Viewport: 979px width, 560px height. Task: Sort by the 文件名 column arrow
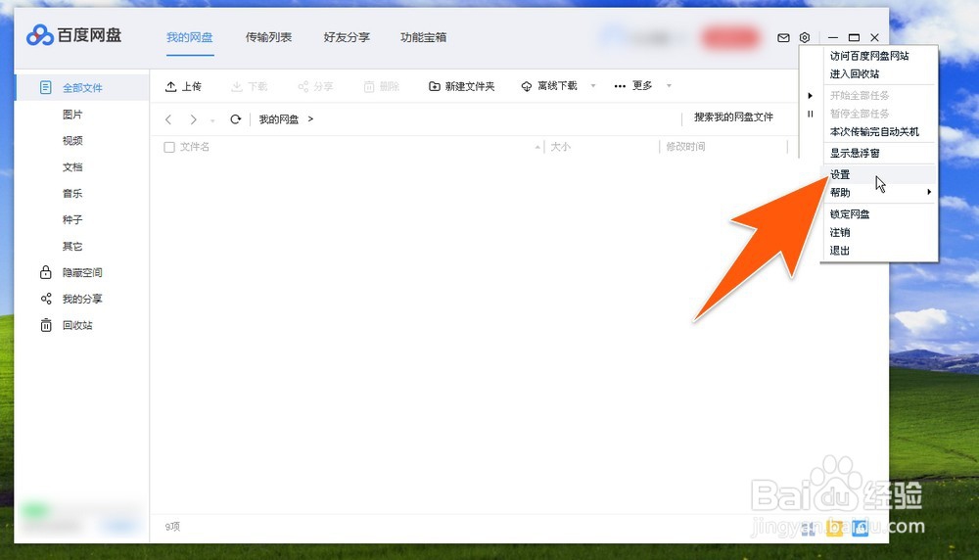(537, 147)
